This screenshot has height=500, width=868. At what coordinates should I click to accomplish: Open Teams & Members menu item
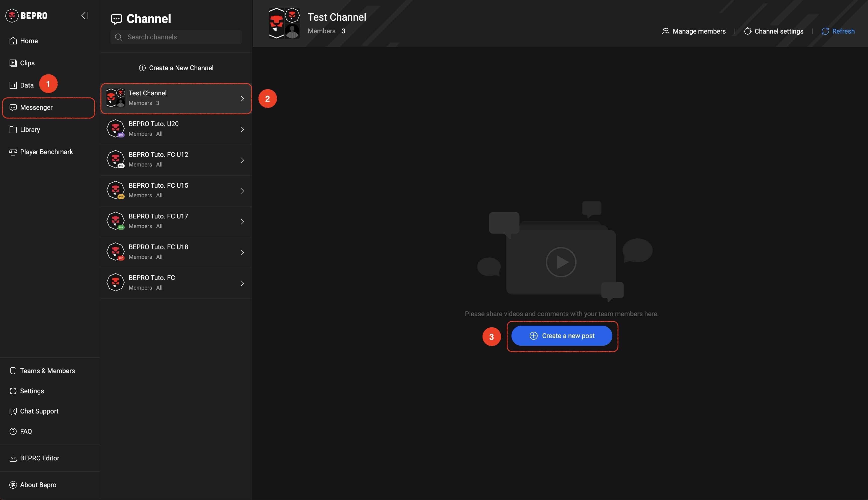coord(47,371)
